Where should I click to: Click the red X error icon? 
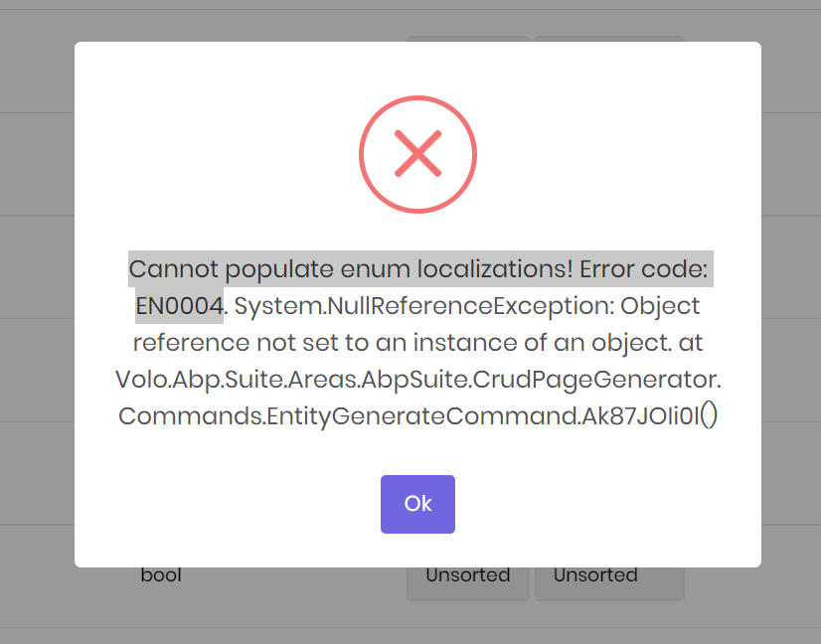click(417, 154)
